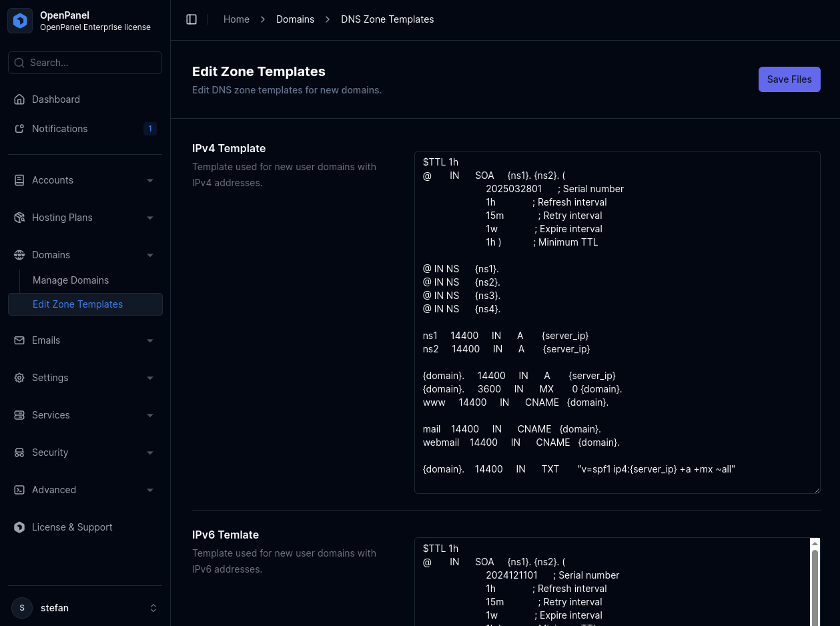Image resolution: width=840 pixels, height=626 pixels.
Task: Toggle the sidebar panel icon
Action: pos(191,19)
